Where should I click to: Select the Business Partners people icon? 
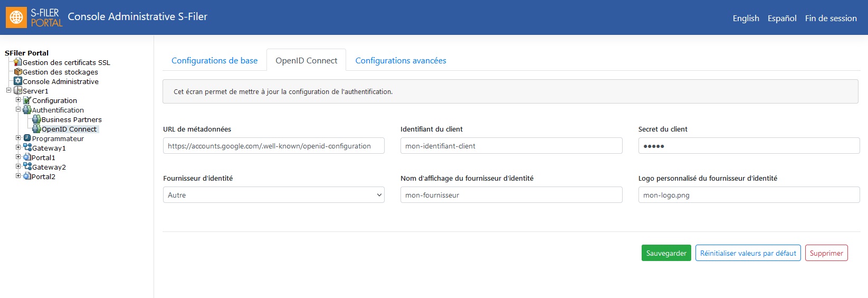pos(37,119)
